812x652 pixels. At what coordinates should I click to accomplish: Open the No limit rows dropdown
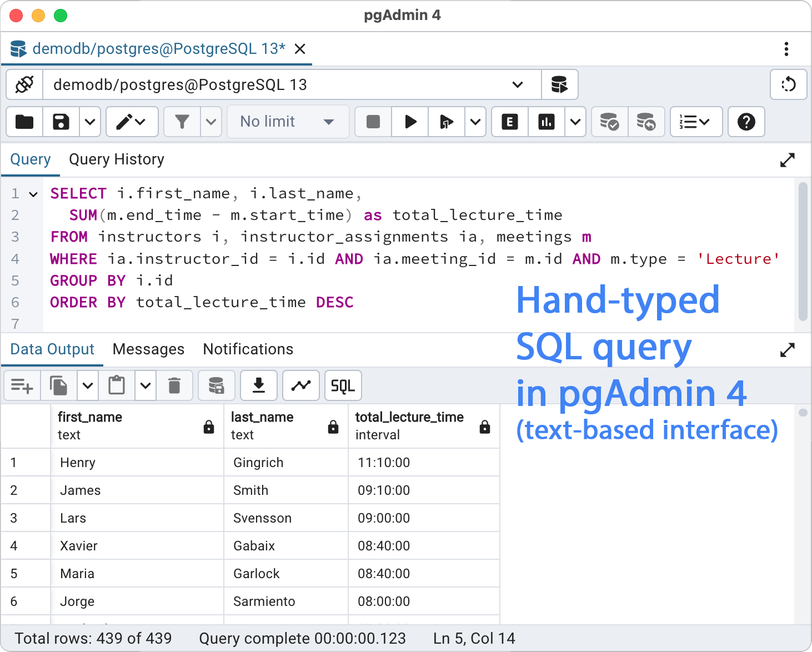point(288,122)
